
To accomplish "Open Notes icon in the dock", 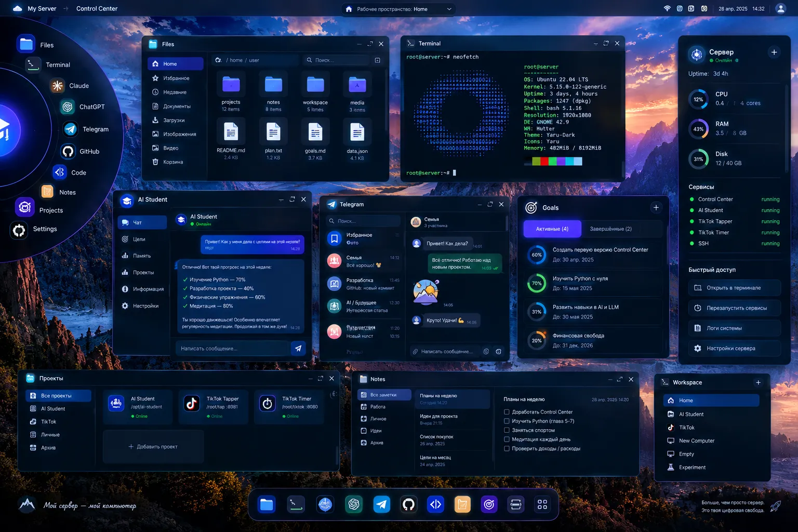I will click(x=462, y=504).
